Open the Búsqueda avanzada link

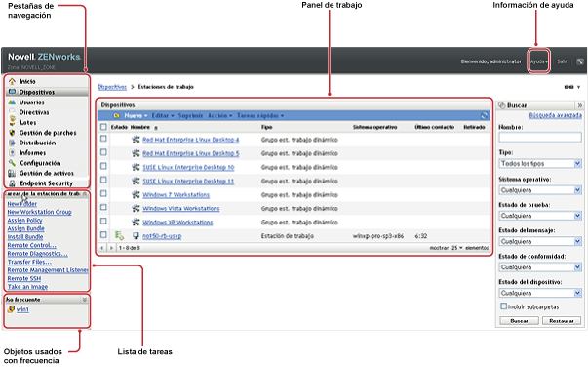(556, 115)
